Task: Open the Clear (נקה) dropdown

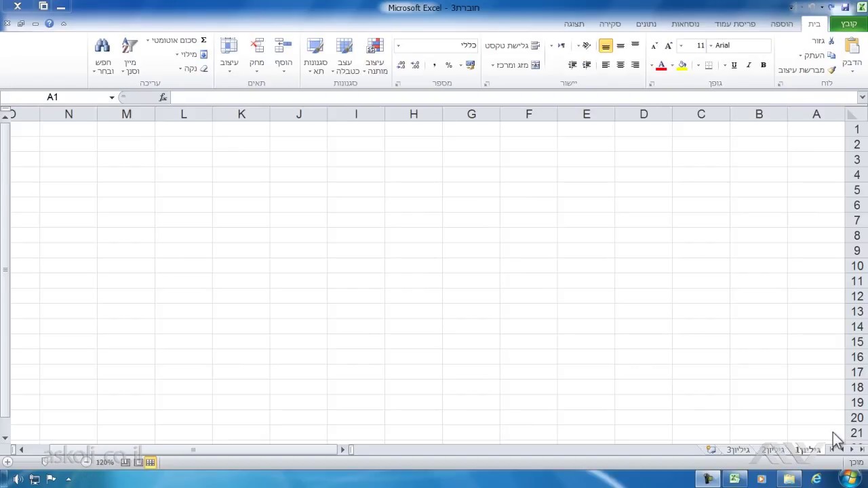Action: point(193,68)
